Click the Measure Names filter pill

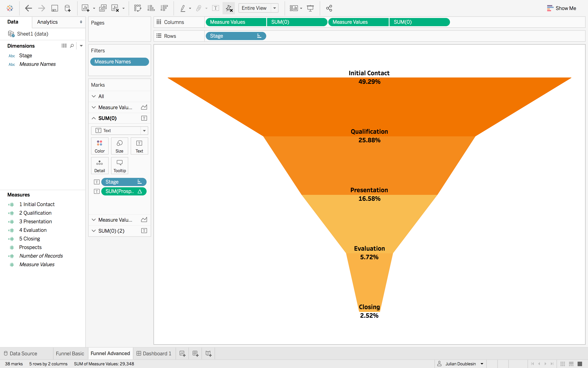click(x=120, y=62)
